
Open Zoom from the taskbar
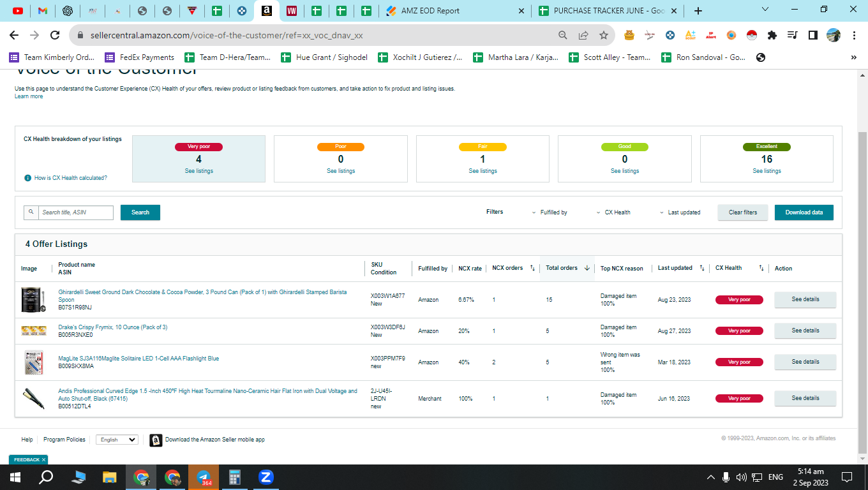click(x=266, y=477)
